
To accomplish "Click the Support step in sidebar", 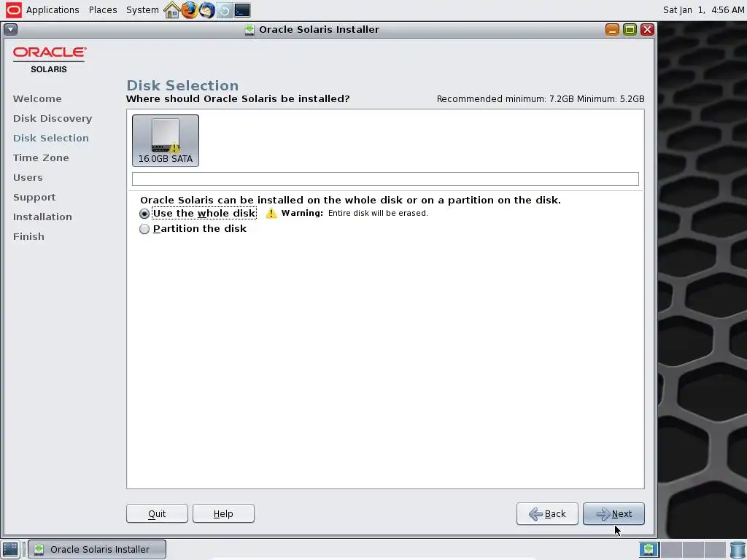I will (34, 197).
